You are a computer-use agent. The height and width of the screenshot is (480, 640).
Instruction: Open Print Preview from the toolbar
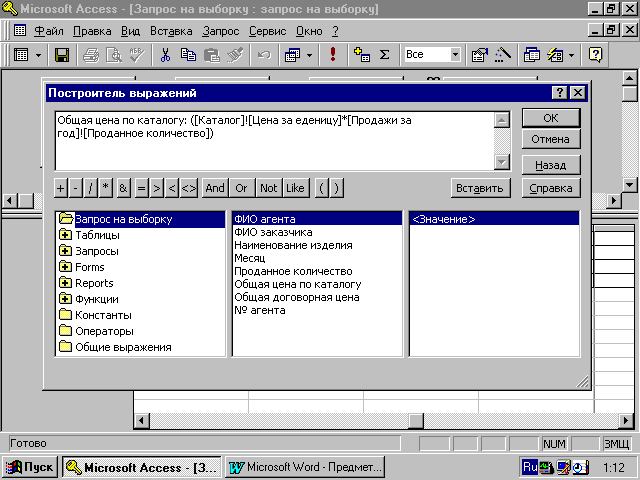[x=114, y=55]
